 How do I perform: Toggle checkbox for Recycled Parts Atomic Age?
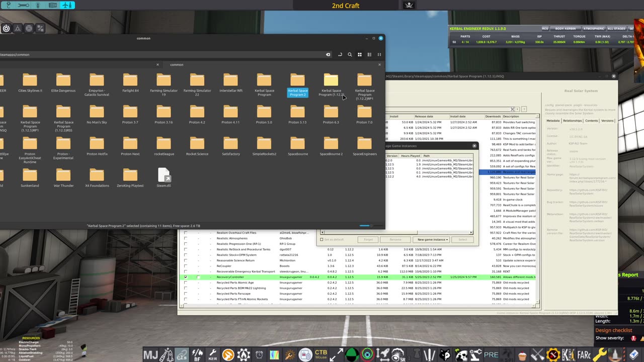186,283
